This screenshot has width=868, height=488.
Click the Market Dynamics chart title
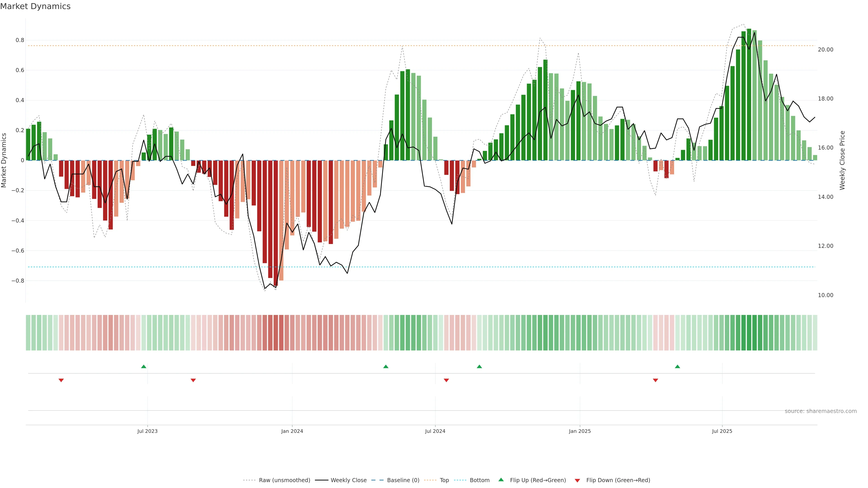point(35,6)
